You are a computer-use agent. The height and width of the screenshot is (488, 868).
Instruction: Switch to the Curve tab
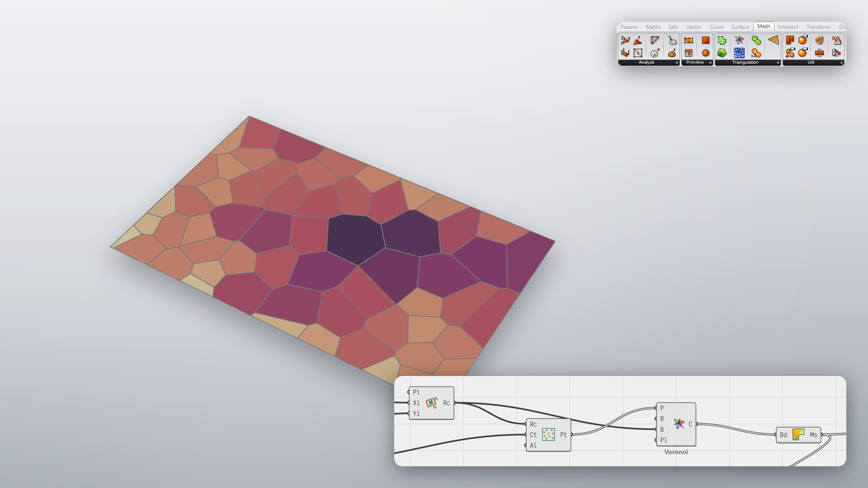(x=717, y=27)
